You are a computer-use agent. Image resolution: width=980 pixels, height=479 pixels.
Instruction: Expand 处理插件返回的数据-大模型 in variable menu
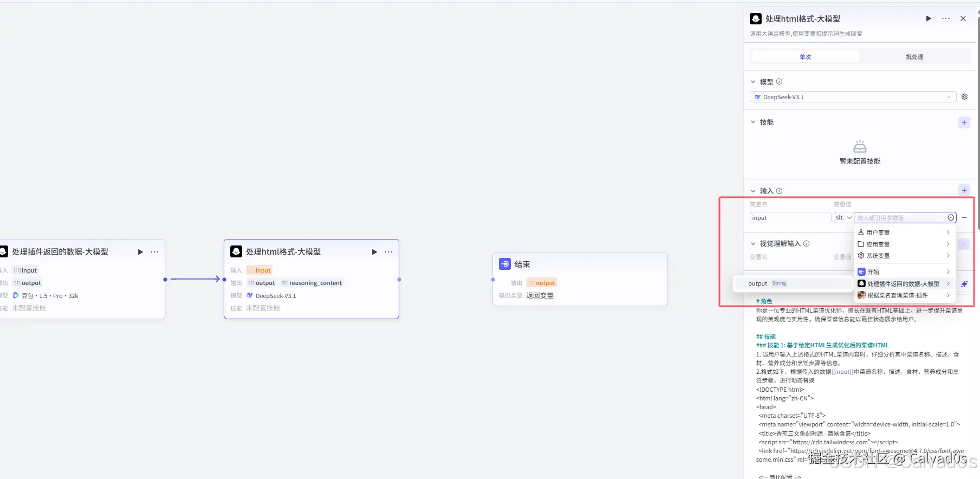904,284
